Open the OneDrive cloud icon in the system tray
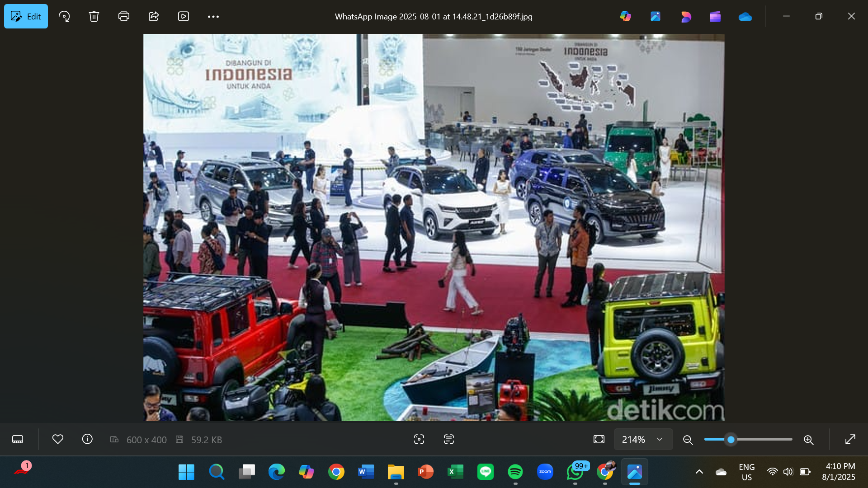This screenshot has height=488, width=868. click(x=721, y=472)
